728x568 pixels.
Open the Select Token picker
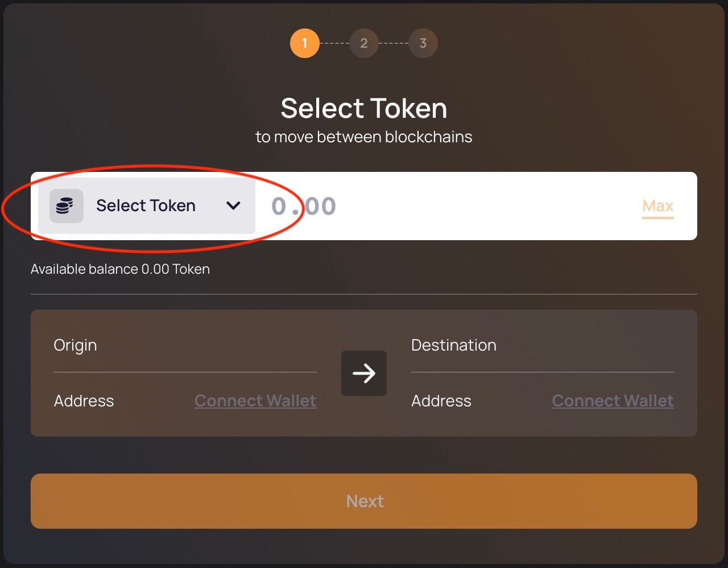pos(146,205)
